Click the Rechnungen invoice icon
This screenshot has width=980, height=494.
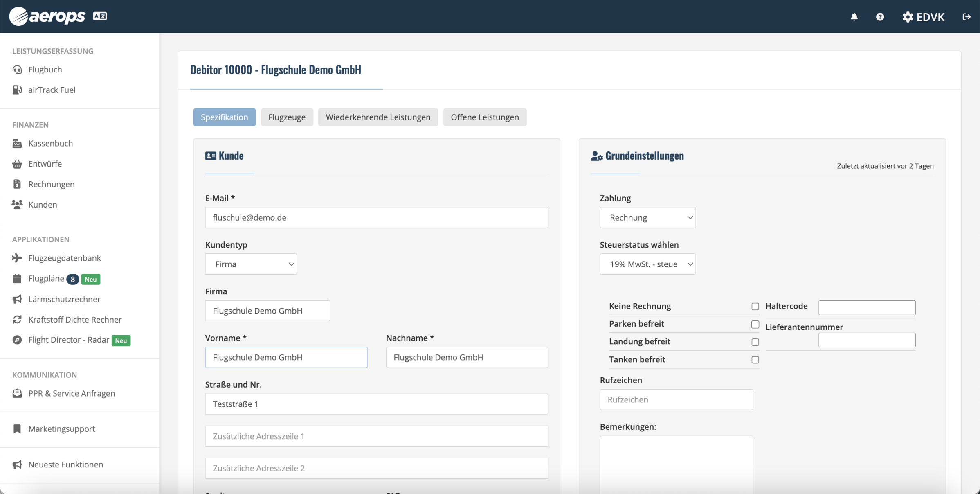click(x=17, y=184)
